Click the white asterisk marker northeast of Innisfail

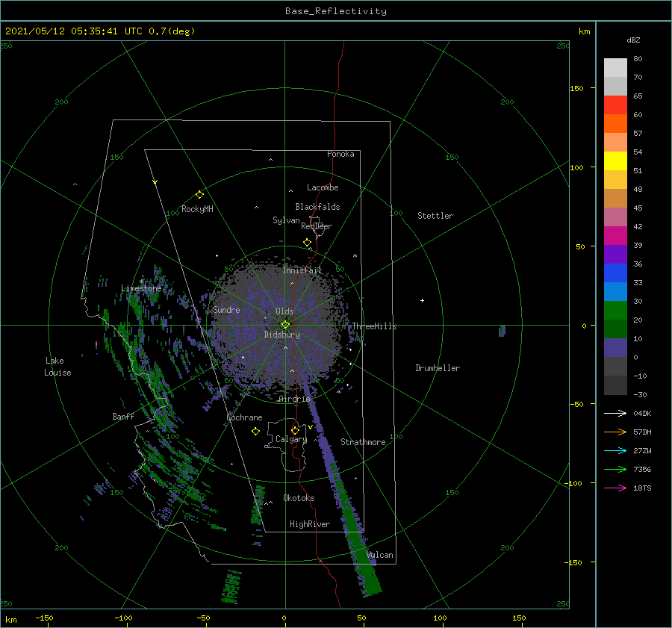355,256
